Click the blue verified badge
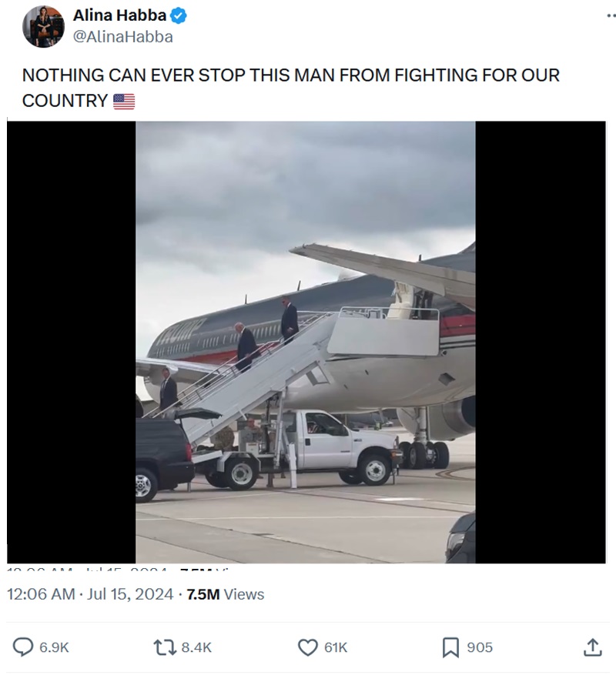Screen dimensions: 616x692 pyautogui.click(x=179, y=16)
